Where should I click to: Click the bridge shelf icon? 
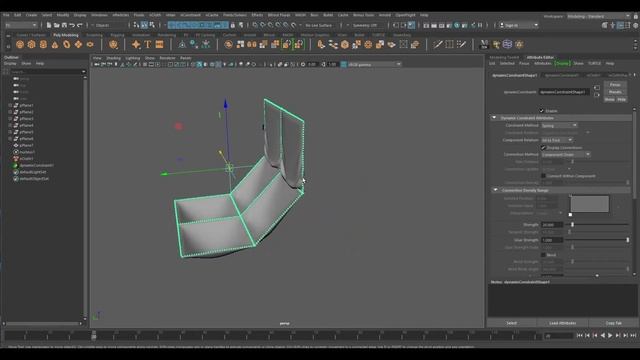pos(333,44)
